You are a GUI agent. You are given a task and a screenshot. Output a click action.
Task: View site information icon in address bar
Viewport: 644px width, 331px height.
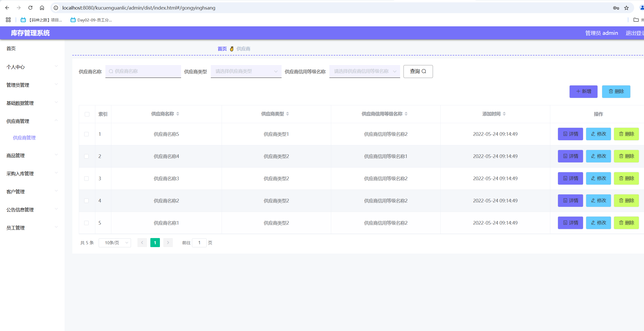56,8
